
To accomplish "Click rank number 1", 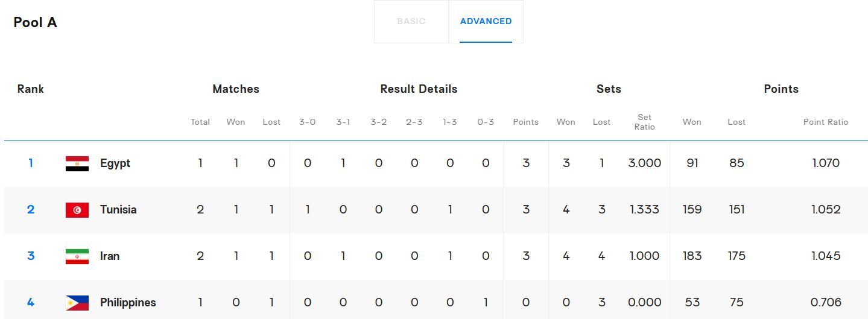I will pos(31,163).
